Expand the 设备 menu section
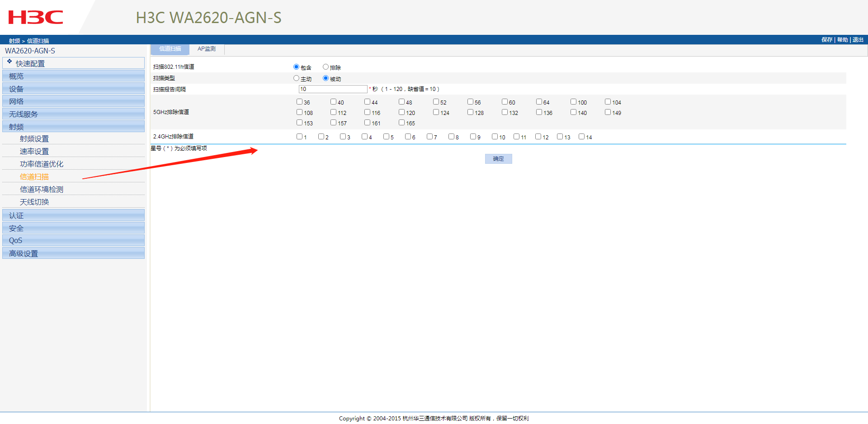The image size is (868, 424). coord(73,89)
